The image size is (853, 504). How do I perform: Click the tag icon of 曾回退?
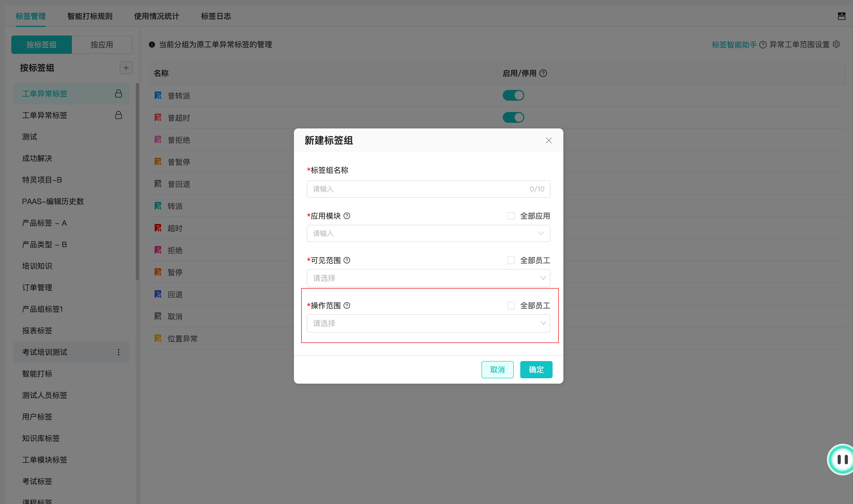pos(158,184)
